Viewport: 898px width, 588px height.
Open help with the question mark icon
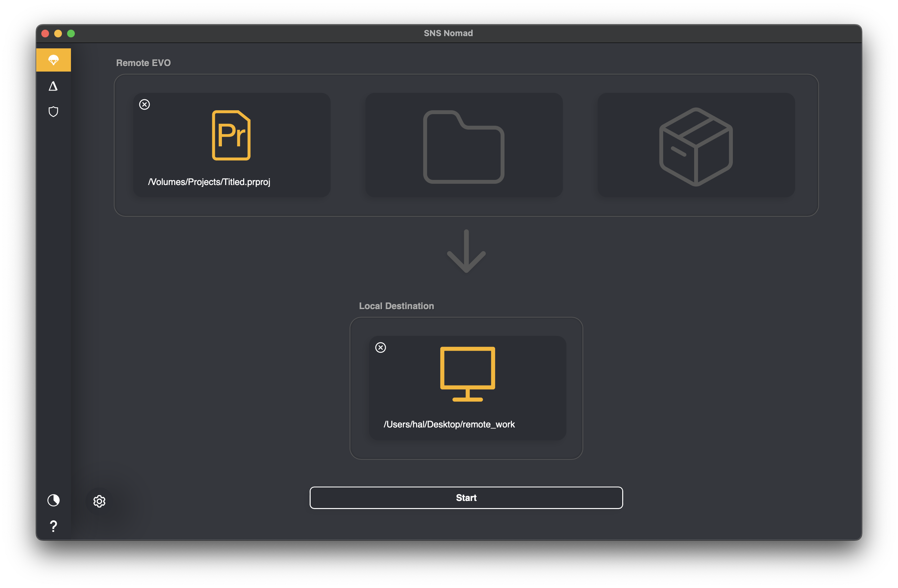[x=54, y=526]
